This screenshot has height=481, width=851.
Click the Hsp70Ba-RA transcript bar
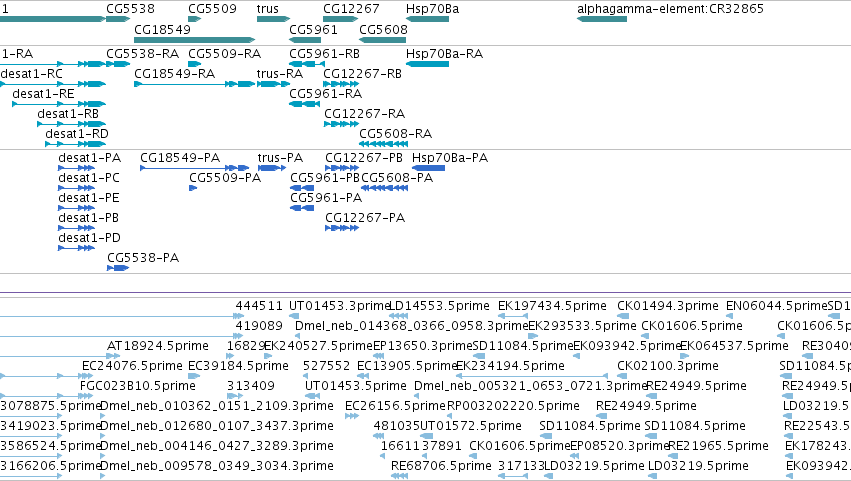coord(427,64)
